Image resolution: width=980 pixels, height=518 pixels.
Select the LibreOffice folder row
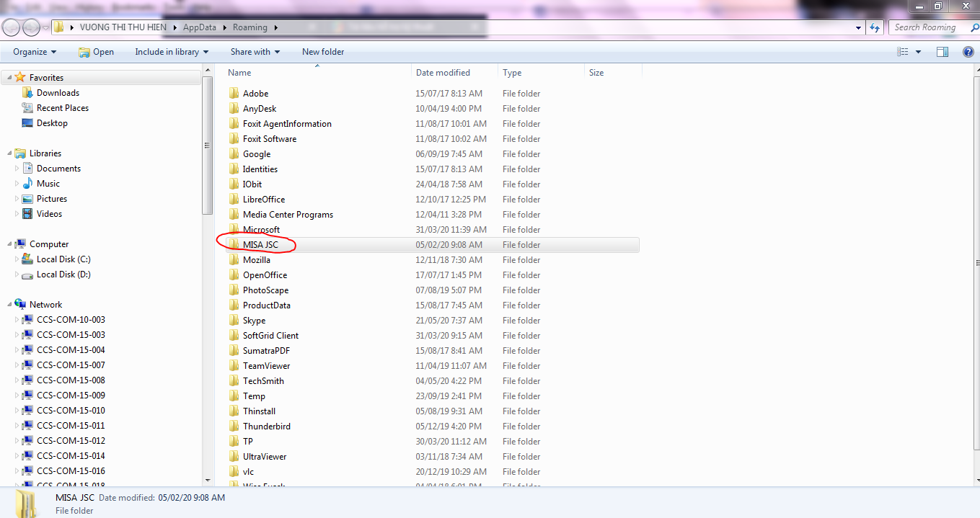(432, 200)
